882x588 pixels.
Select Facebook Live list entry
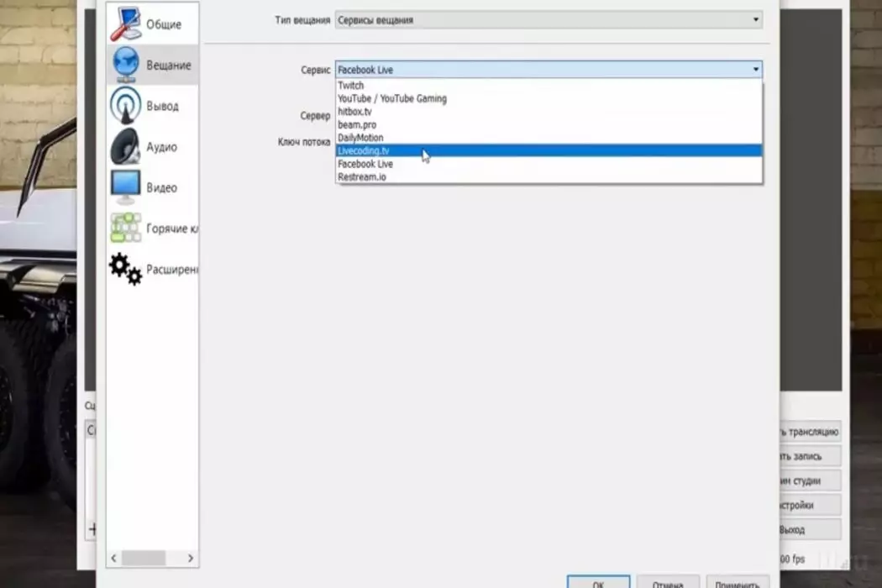(x=549, y=164)
